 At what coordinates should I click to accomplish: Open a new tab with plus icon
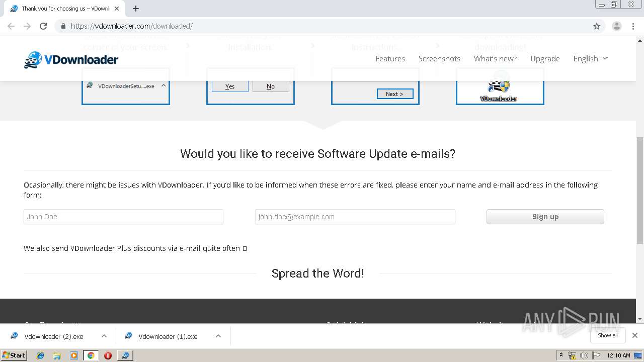click(136, 9)
